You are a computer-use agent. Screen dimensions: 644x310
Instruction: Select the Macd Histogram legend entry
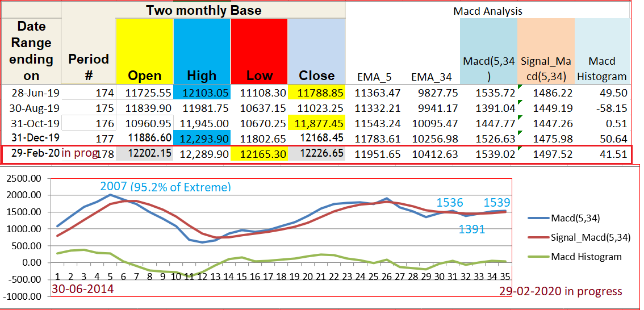point(575,257)
